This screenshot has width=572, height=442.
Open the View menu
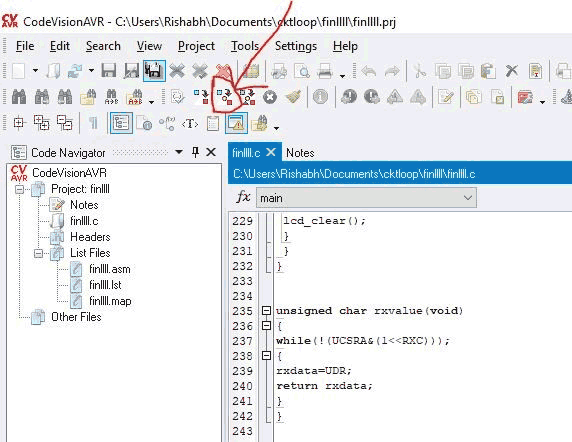click(x=149, y=46)
